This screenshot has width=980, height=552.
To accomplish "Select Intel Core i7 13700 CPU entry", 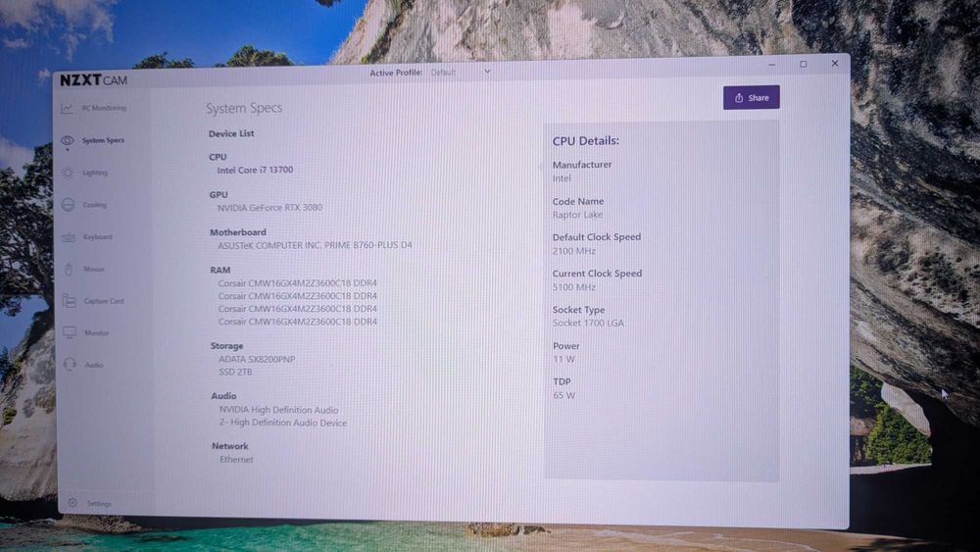I will coord(255,170).
